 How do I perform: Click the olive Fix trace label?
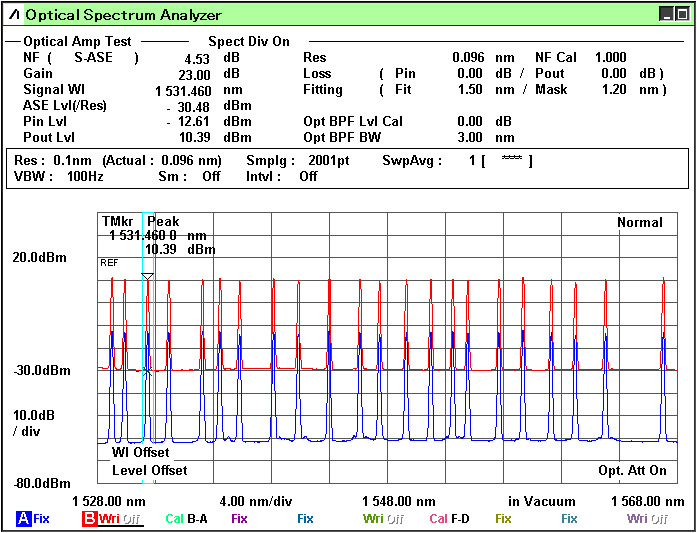pos(503,518)
